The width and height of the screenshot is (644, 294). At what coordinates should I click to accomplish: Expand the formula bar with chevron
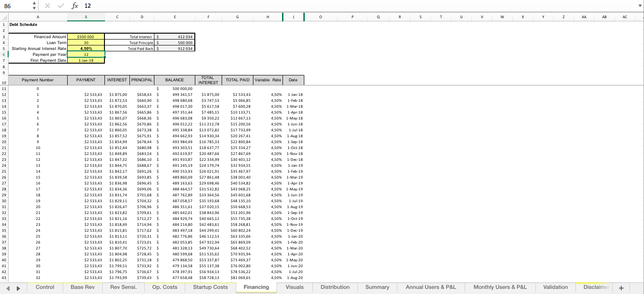640,5
